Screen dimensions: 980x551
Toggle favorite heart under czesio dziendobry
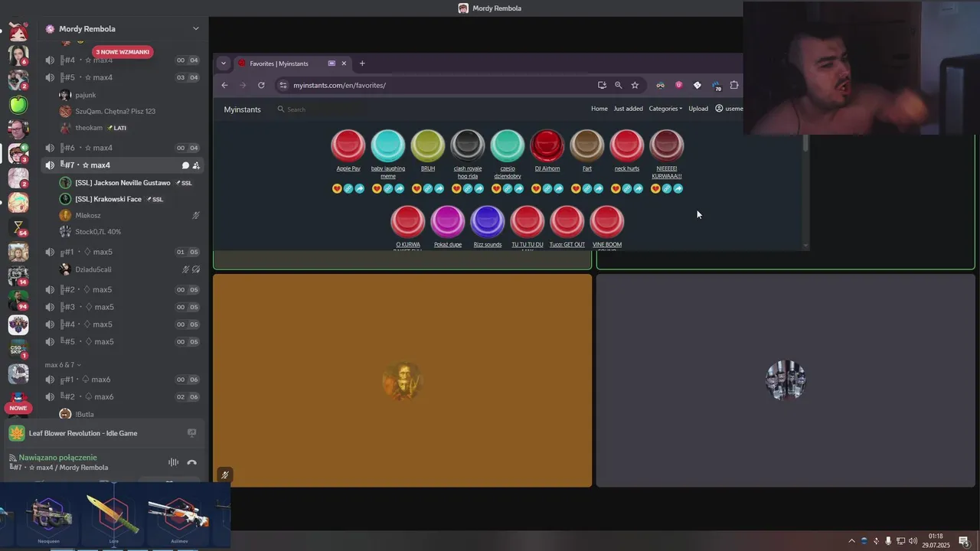(x=496, y=188)
